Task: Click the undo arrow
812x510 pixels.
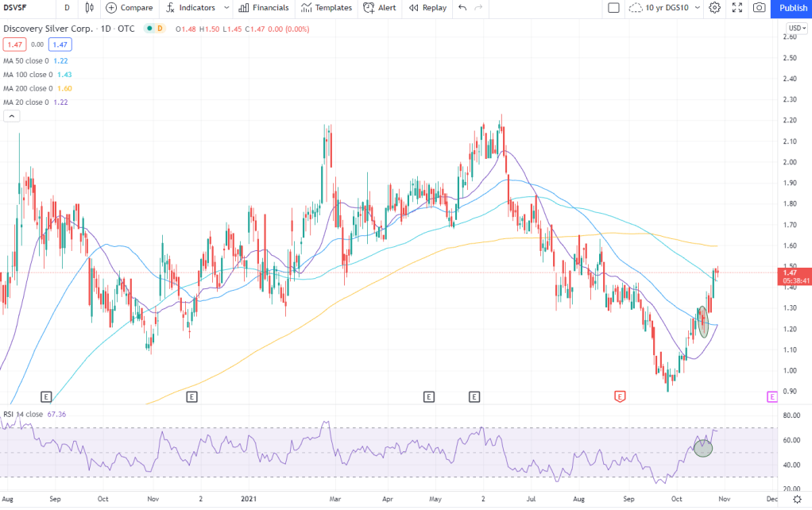Action: [x=462, y=8]
